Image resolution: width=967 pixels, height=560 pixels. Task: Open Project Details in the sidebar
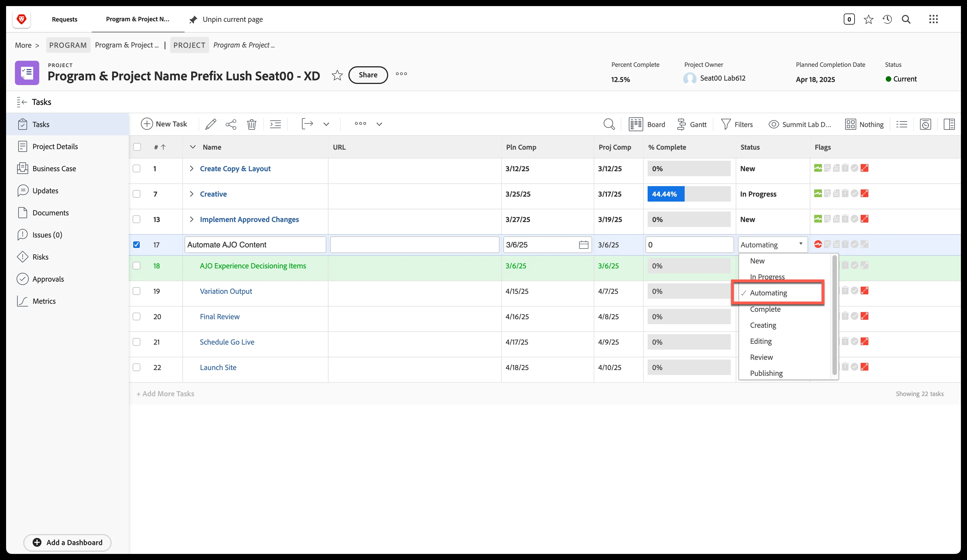(55, 147)
